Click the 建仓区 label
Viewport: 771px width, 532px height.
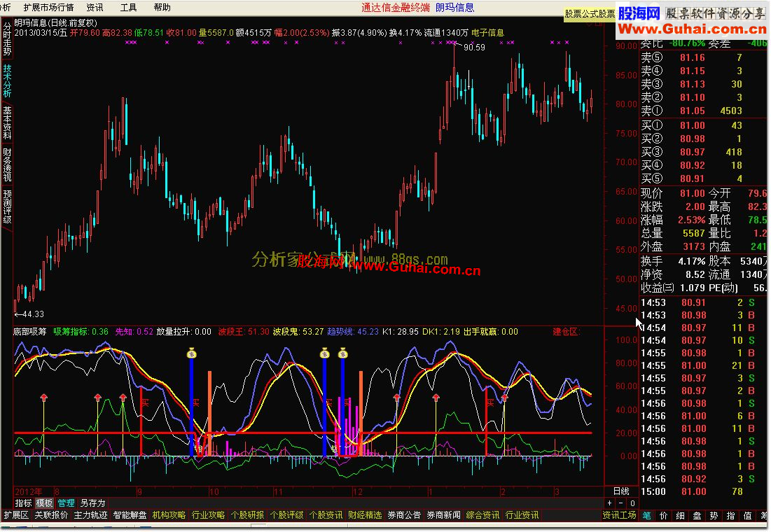(x=566, y=331)
